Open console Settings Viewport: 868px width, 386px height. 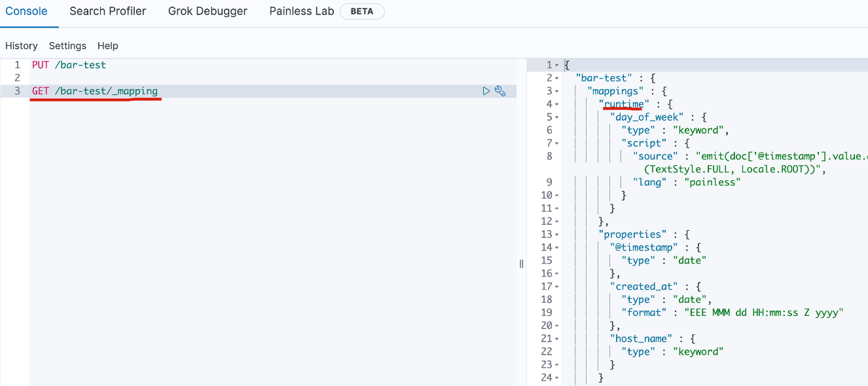[x=67, y=46]
